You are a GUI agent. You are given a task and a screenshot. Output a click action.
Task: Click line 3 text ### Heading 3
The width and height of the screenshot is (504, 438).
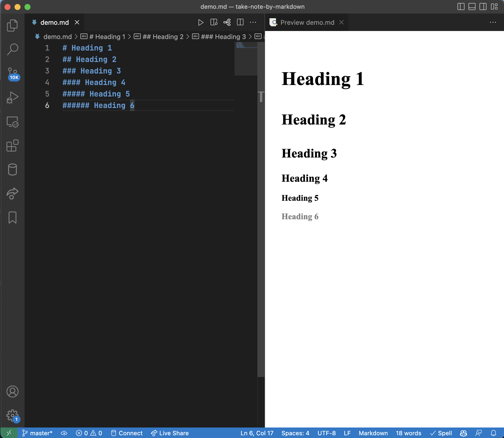tap(91, 71)
